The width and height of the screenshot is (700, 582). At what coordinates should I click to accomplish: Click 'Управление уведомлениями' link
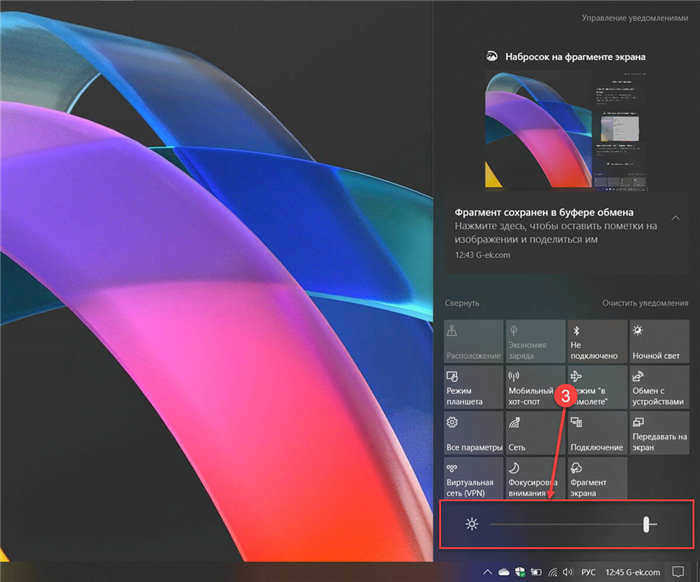634,18
